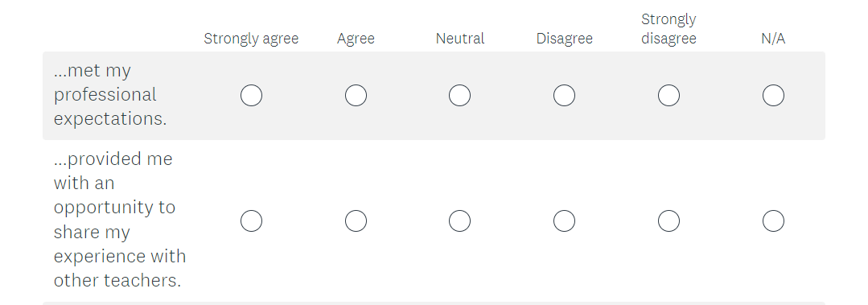Select Agree for met professional expectations
The width and height of the screenshot is (868, 305).
[x=356, y=95]
